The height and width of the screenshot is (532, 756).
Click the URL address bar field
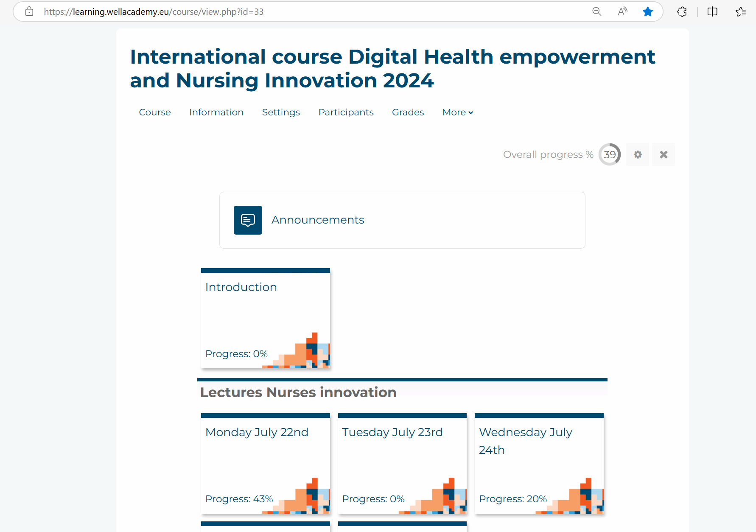[x=297, y=11]
